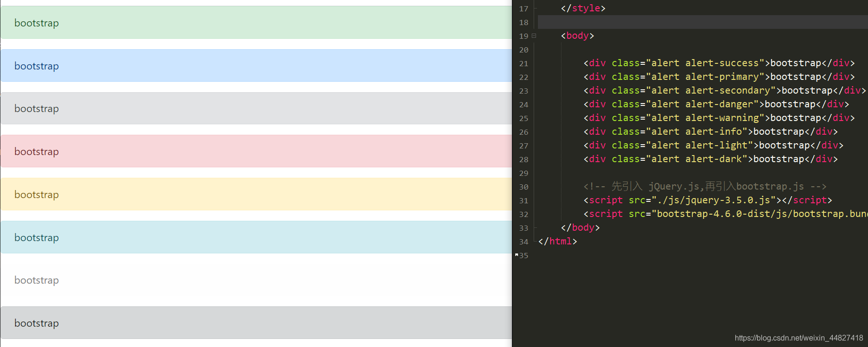Click the "alert alert-info" class string
The width and height of the screenshot is (868, 347).
[697, 131]
